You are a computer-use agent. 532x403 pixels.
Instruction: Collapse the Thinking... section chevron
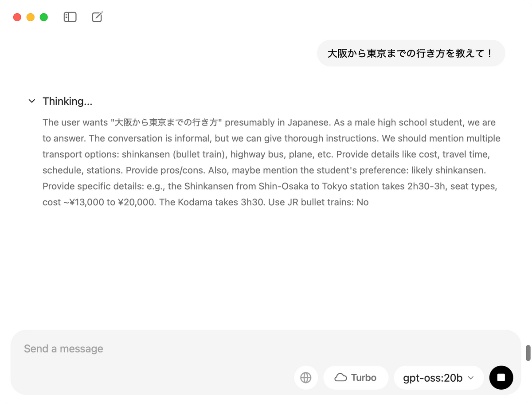pos(32,101)
